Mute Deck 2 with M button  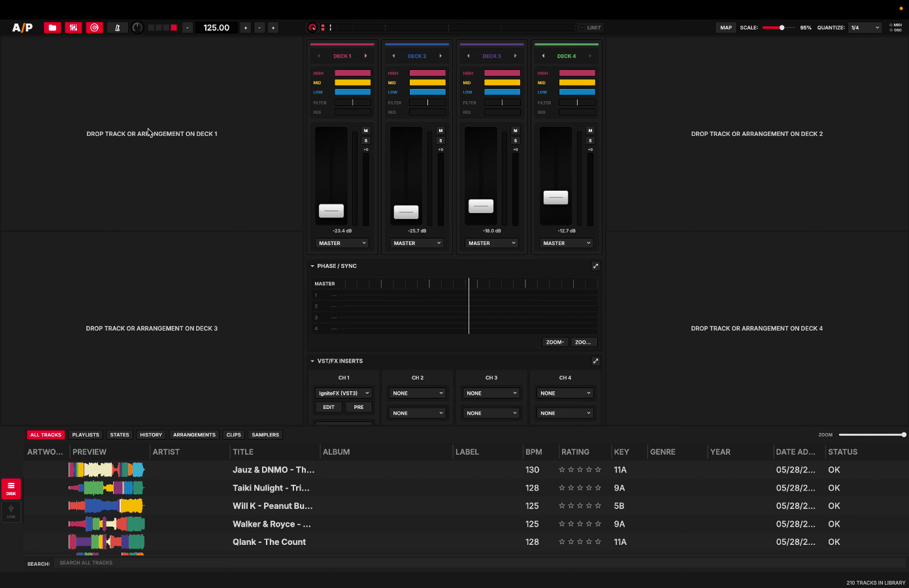[440, 131]
